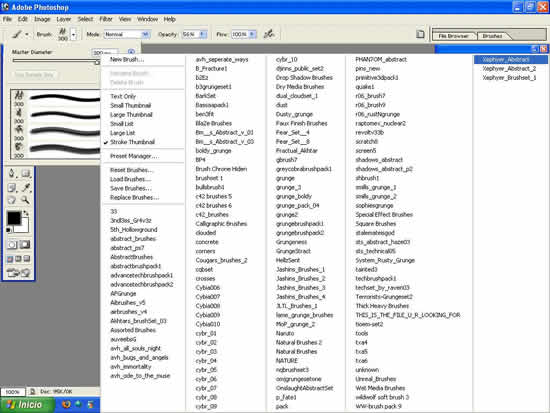This screenshot has height=413, width=550.
Task: Expand the brush preset picker arrow
Action: 73,34
